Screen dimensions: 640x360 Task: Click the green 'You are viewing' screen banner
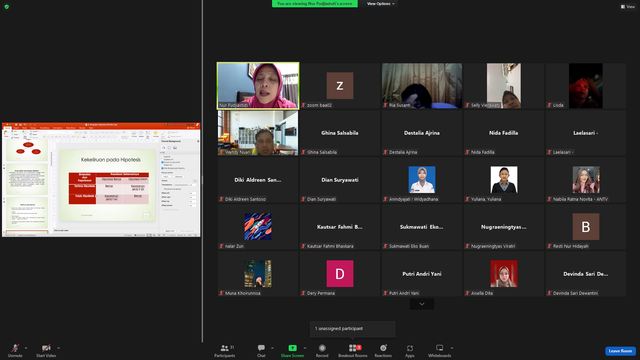click(315, 4)
